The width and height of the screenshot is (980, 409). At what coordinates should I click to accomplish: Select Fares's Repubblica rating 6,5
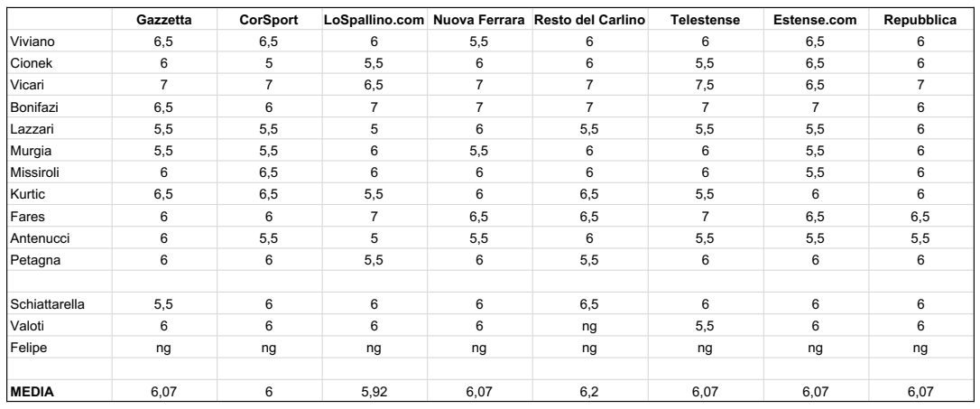click(920, 217)
